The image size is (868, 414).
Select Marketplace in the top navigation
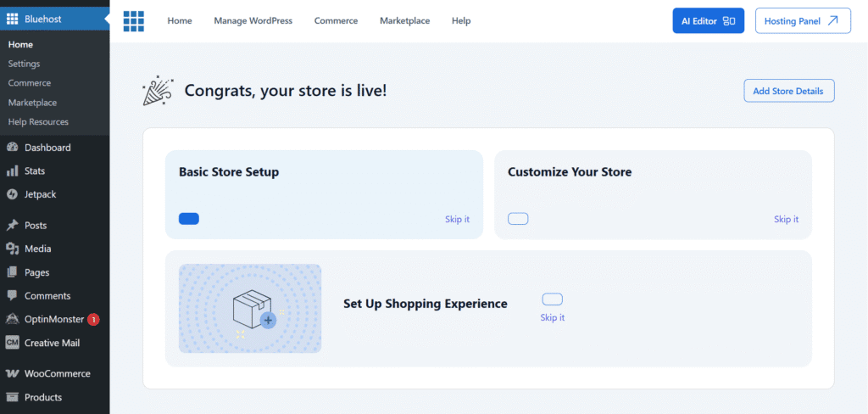(404, 21)
